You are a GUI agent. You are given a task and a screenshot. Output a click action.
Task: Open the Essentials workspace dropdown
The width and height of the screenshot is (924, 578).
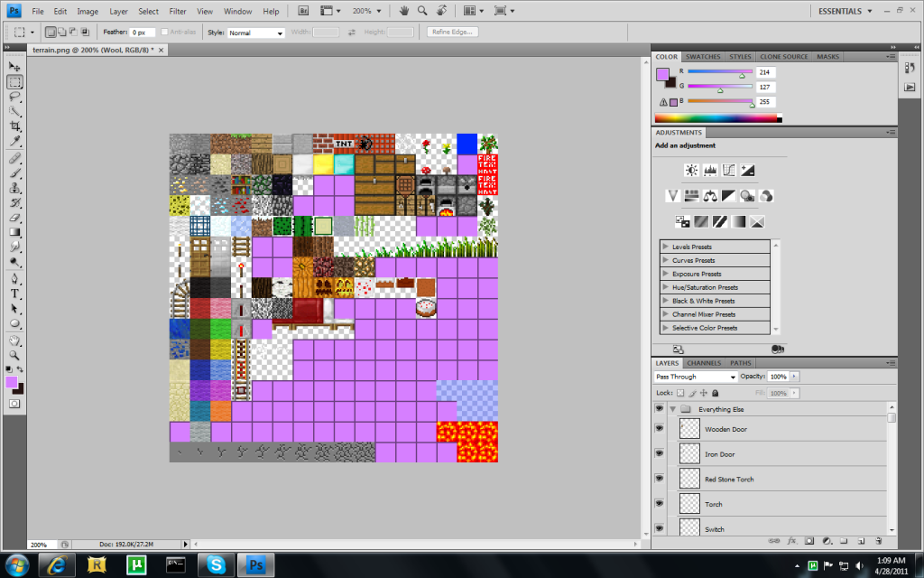point(845,11)
